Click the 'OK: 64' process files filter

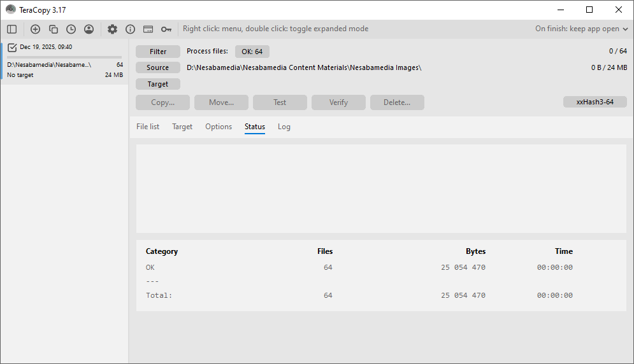pyautogui.click(x=252, y=52)
